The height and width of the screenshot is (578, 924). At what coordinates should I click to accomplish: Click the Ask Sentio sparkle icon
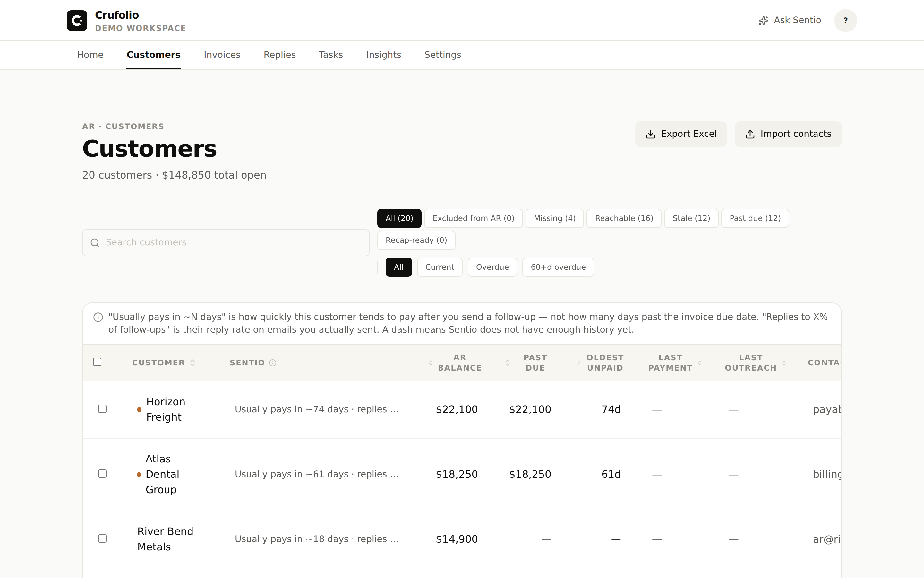[763, 21]
